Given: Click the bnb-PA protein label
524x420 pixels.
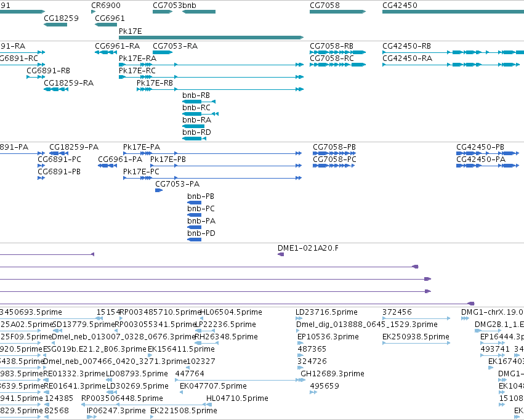Looking at the screenshot, I should pyautogui.click(x=201, y=221).
